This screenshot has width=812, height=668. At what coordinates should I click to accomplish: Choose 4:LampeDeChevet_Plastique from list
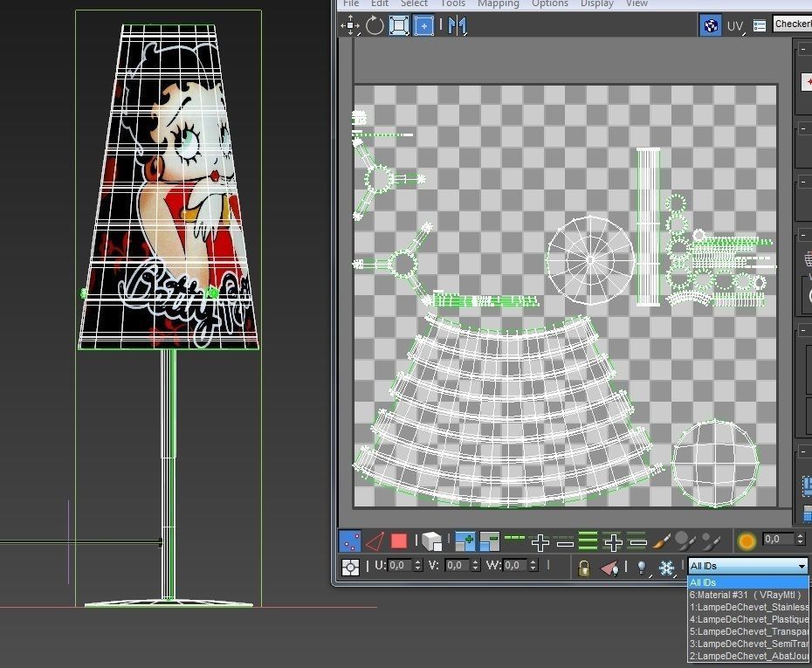(747, 619)
